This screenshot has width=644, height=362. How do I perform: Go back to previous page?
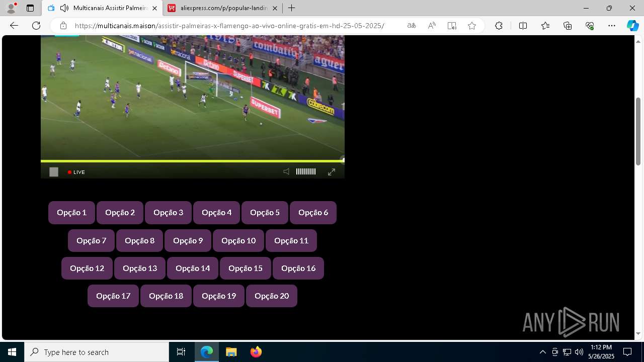click(x=14, y=26)
